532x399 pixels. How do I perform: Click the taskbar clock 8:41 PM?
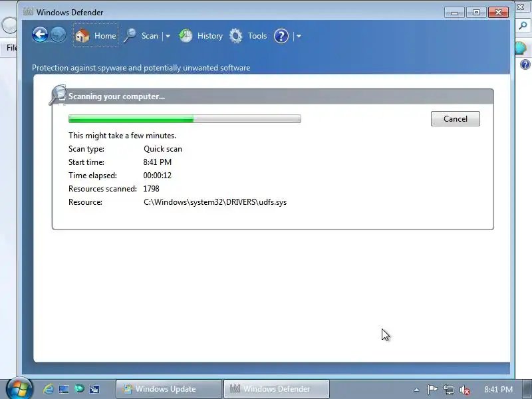(x=498, y=389)
